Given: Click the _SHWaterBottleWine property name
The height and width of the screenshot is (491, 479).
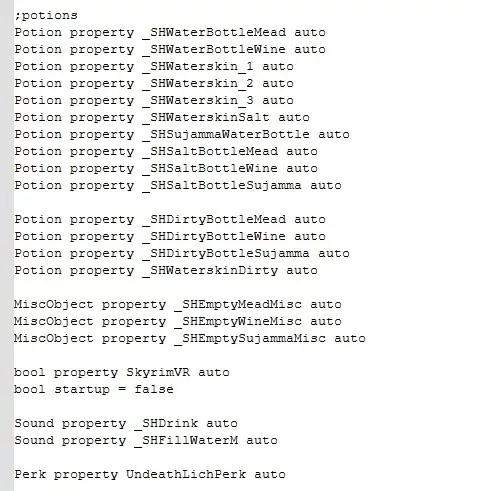Looking at the screenshot, I should coord(214,50).
